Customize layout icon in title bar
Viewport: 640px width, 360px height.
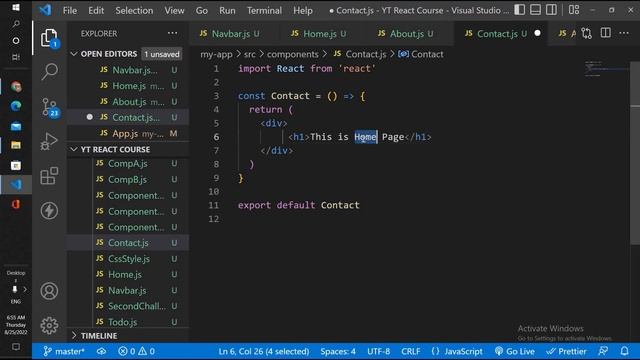[x=574, y=9]
